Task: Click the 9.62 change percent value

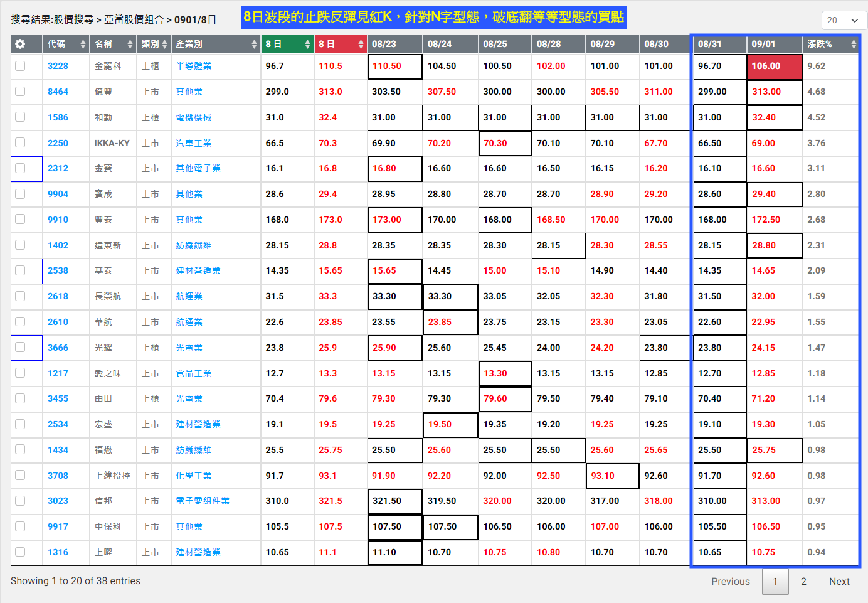Action: tap(816, 66)
